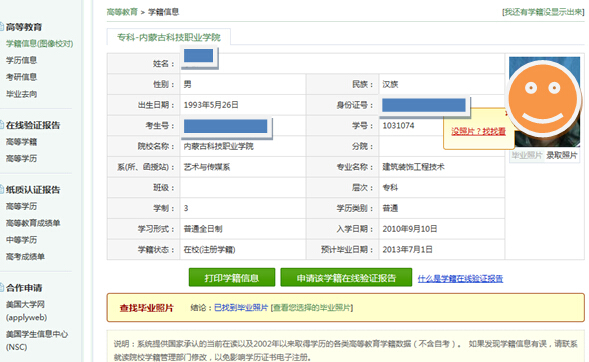589x362 pixels.
Task: Open 美国学生信息中心 (NSC) link
Action: tap(37, 340)
